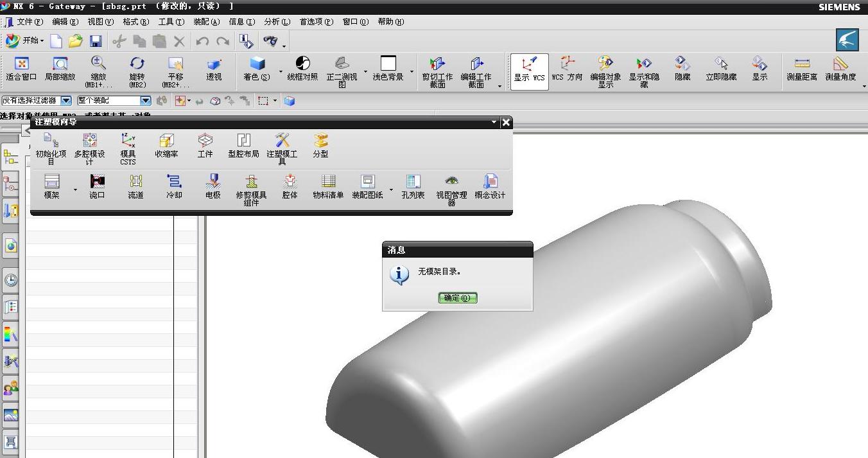Image resolution: width=868 pixels, height=458 pixels.
Task: Toggle 显示 WCS display button
Action: (529, 71)
